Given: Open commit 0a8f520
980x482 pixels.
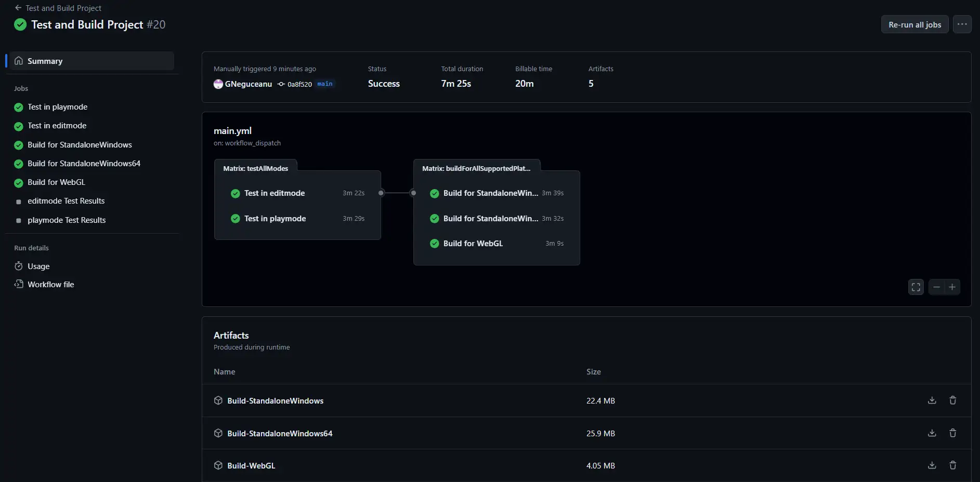Looking at the screenshot, I should [x=300, y=84].
